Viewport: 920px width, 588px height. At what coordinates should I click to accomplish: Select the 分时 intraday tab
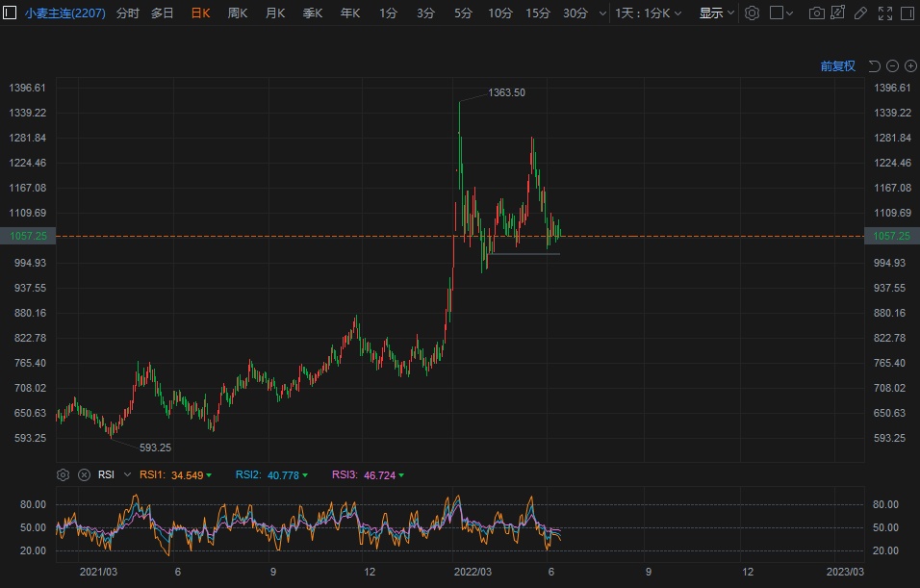click(127, 13)
